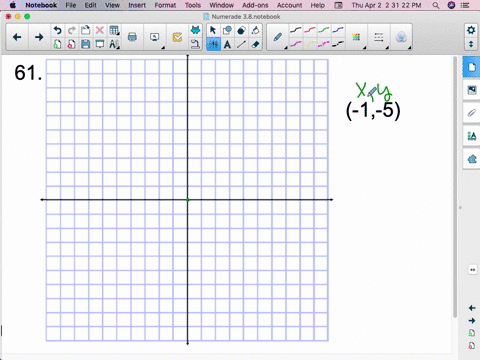The height and width of the screenshot is (360, 480).
Task: Open the Help menu
Action: (x=318, y=5)
